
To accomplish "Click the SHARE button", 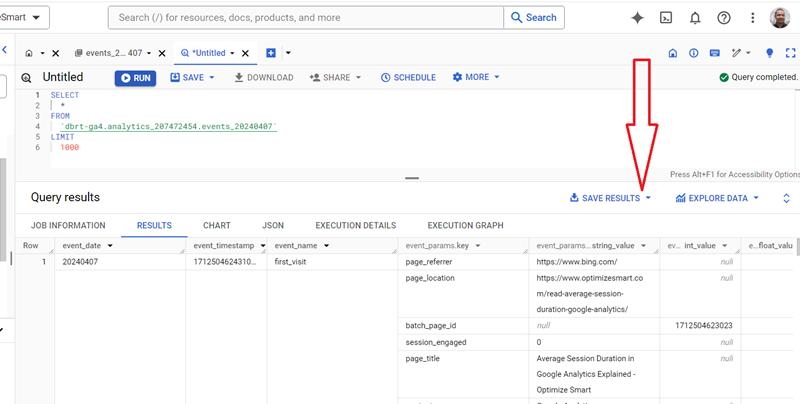I will (x=335, y=78).
